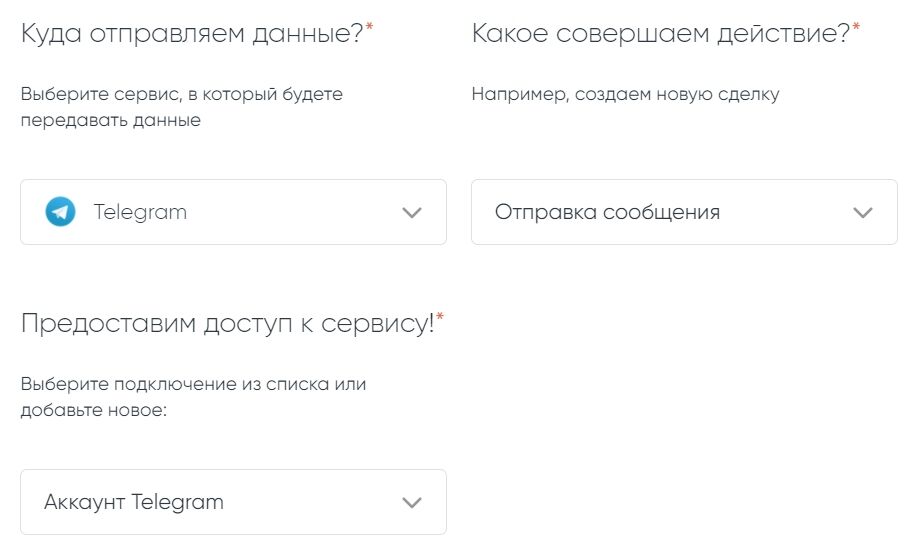Click the hint Выберите сервис, в который будете
Viewport: 914px width, 555px height.
(x=181, y=95)
